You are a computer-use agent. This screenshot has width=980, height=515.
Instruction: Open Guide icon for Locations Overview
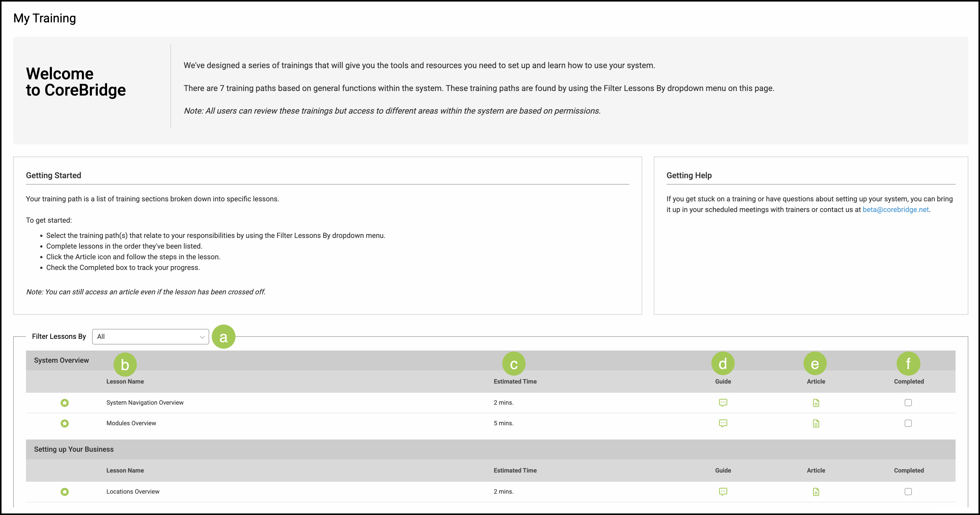[723, 491]
